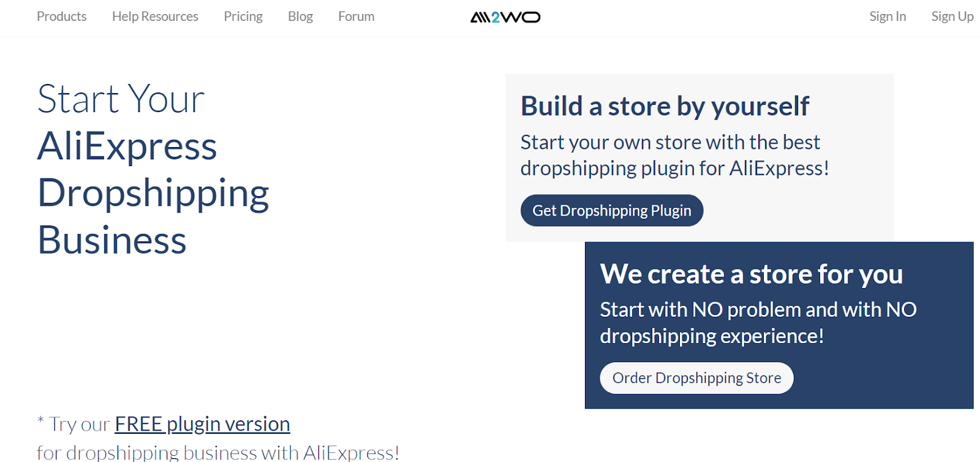Screen dimensions: 980x462
Task: Open the Forum page
Action: (356, 17)
